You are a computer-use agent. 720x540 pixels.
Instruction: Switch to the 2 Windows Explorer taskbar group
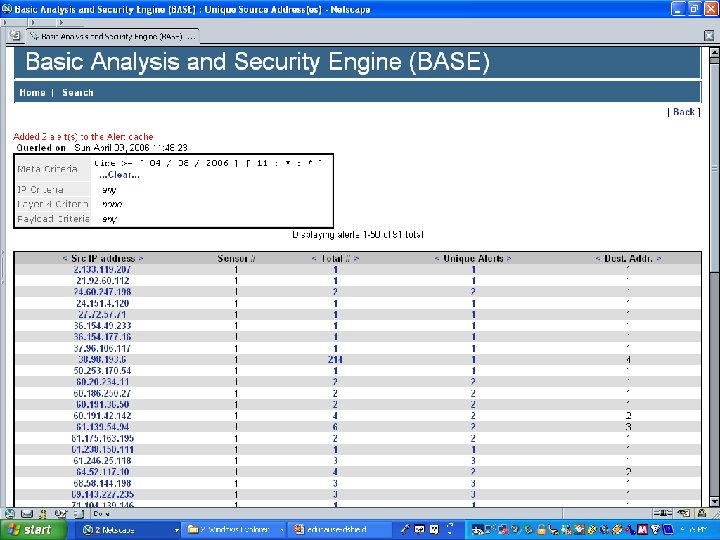tap(234, 530)
